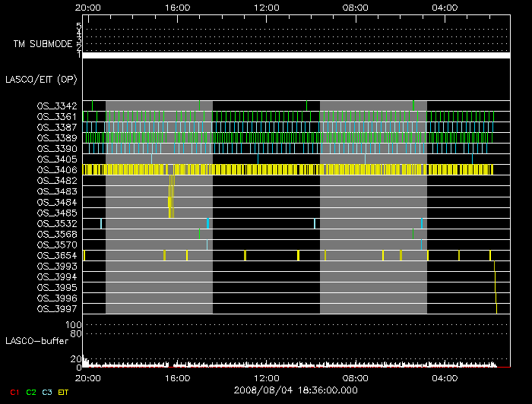Click the 08:00 label on top axis
This screenshot has width=532, height=404.
tap(356, 8)
